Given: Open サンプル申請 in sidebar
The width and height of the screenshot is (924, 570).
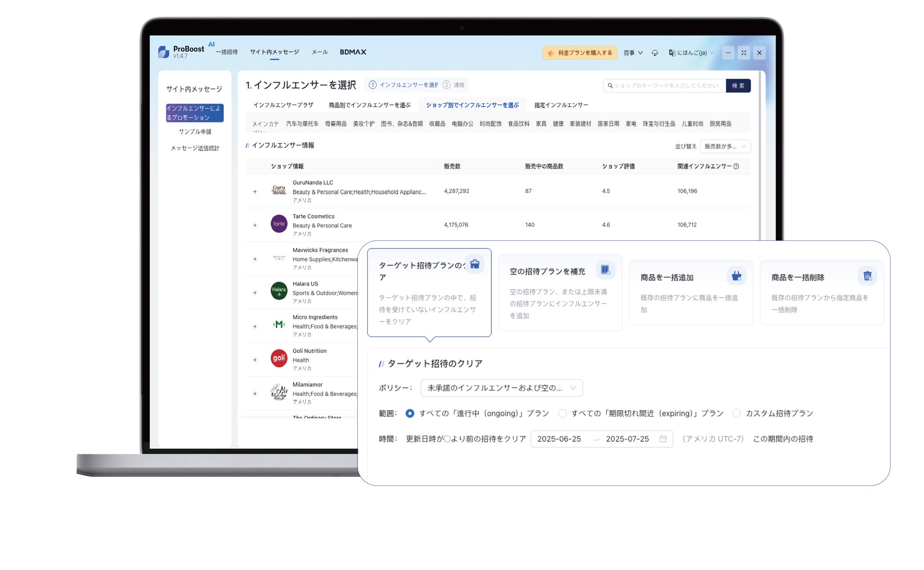Looking at the screenshot, I should [195, 132].
